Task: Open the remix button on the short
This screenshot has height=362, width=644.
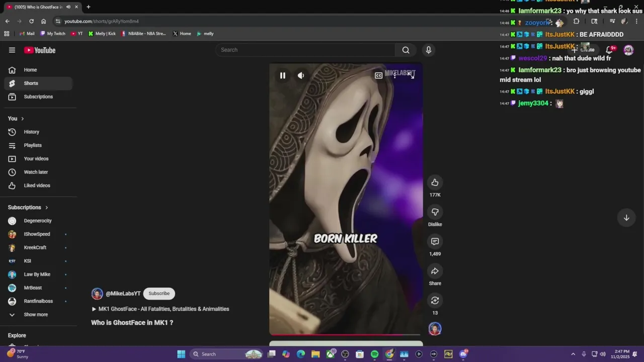Action: [x=435, y=301]
